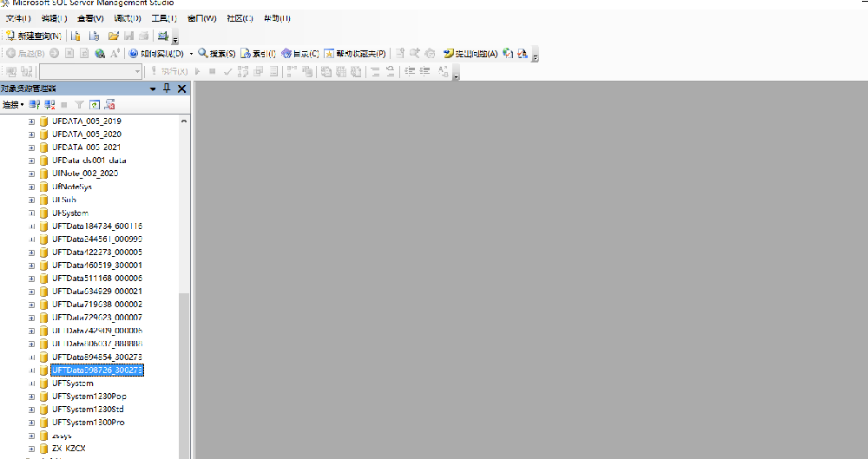Image resolution: width=868 pixels, height=459 pixels.
Task: Select the UFTSystem database
Action: (x=73, y=384)
